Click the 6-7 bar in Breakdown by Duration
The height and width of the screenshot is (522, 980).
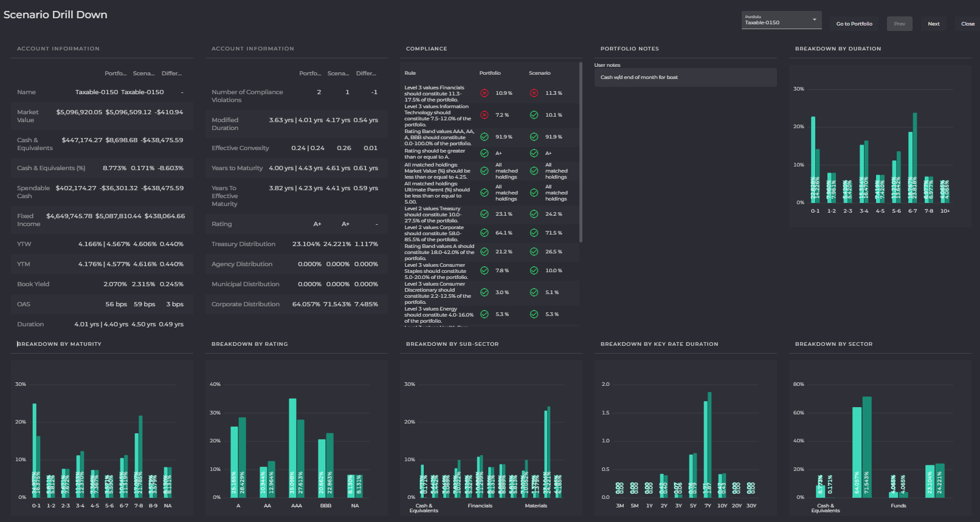[913, 157]
